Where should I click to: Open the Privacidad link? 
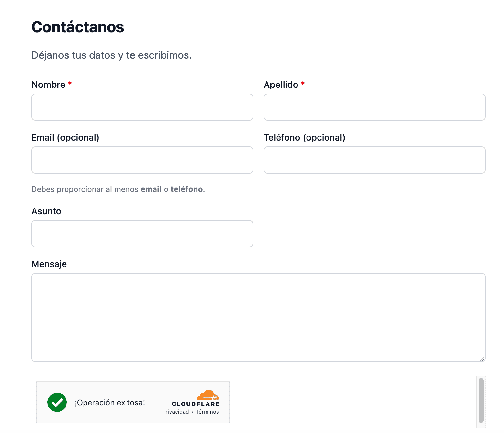(x=176, y=412)
